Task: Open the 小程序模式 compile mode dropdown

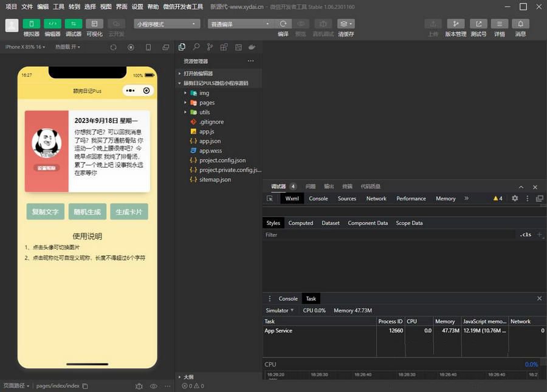Action: pos(166,23)
